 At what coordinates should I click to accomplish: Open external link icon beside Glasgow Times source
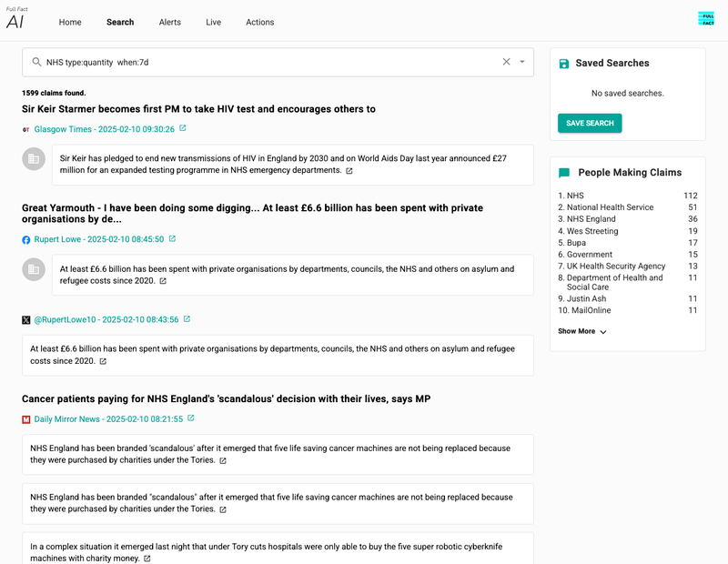click(183, 128)
